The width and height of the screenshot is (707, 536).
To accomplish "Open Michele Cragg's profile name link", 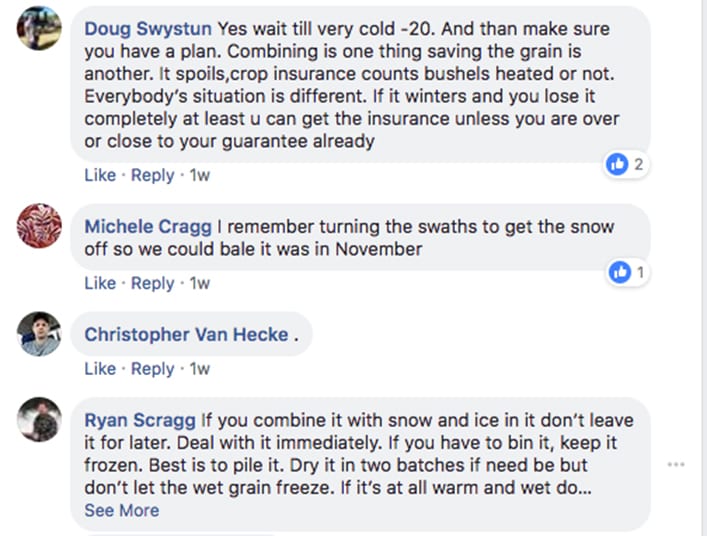I will tap(146, 227).
